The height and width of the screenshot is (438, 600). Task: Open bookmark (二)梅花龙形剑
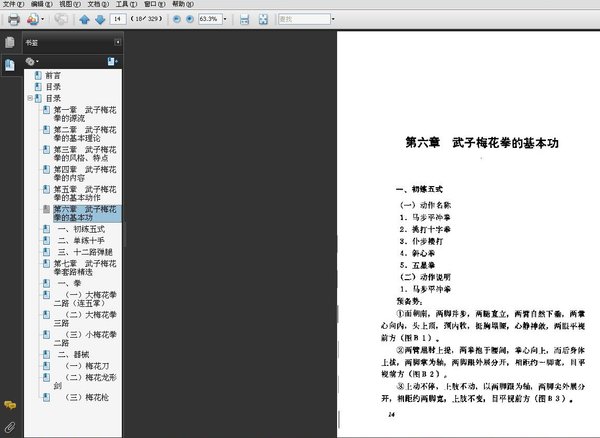coord(85,382)
